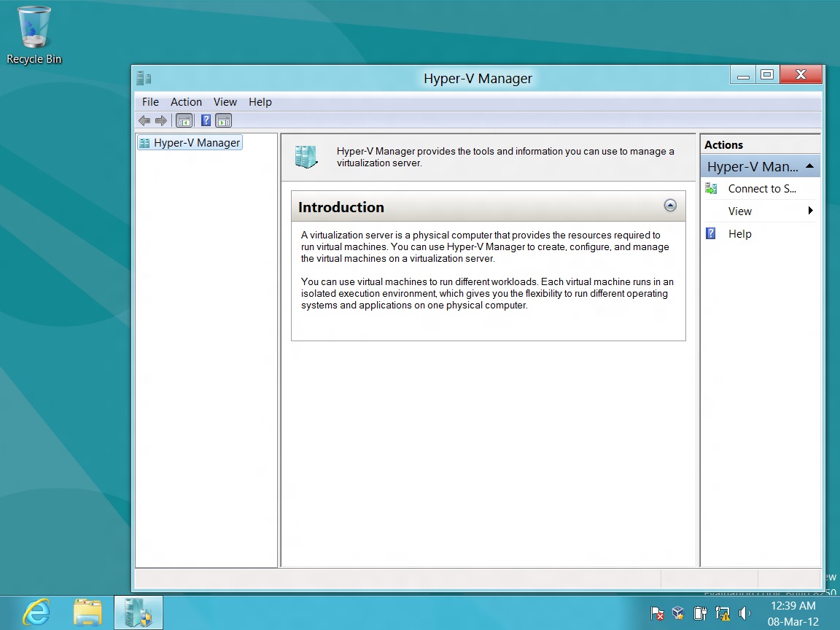Viewport: 840px width, 630px height.
Task: Open the network tray icon with warning
Action: [723, 613]
